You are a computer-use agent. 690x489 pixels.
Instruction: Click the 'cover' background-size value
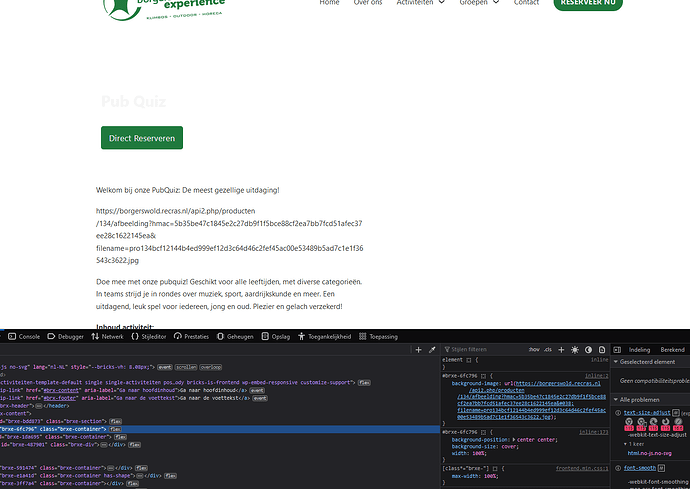(510, 447)
